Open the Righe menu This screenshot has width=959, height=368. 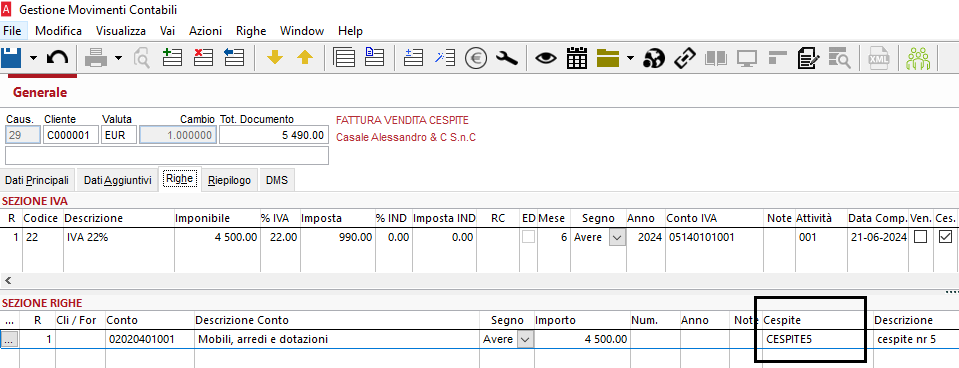click(x=251, y=31)
